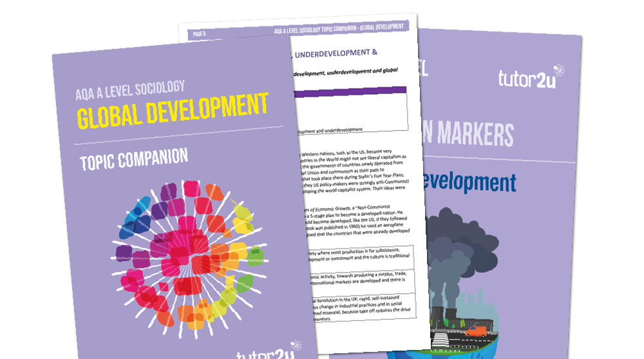The image size is (644, 359).
Task: Click the PAGE 3 header label
Action: click(199, 34)
